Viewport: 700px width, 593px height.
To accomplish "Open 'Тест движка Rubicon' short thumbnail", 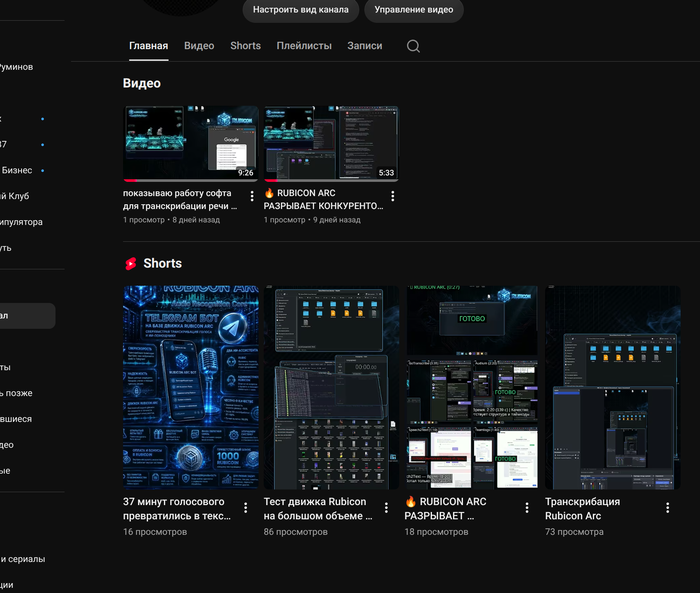I will click(331, 388).
